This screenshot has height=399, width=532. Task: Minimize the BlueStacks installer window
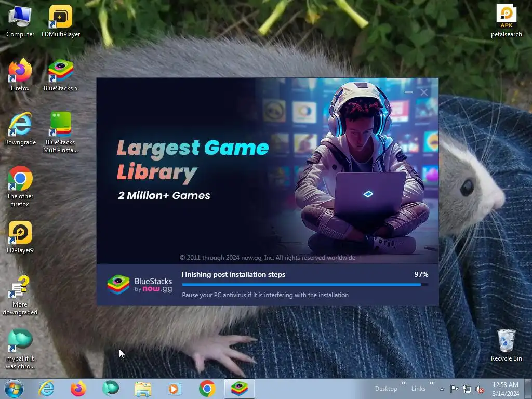(408, 92)
